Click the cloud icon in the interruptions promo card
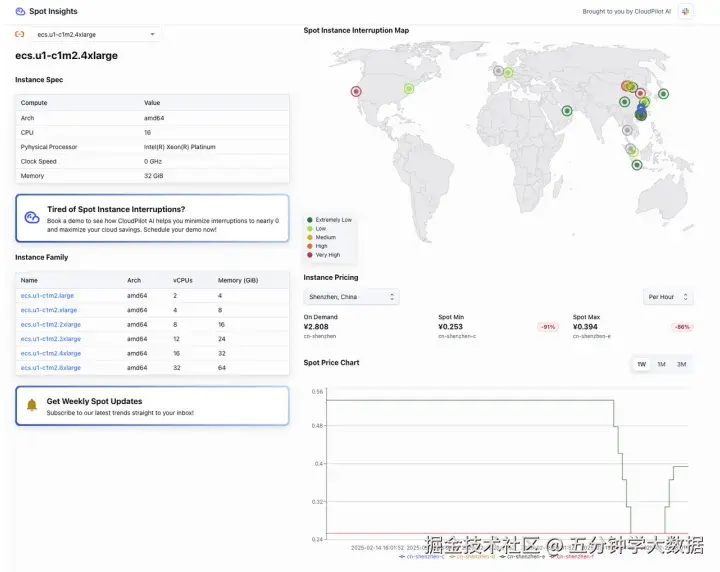This screenshot has height=572, width=720. pyautogui.click(x=32, y=218)
